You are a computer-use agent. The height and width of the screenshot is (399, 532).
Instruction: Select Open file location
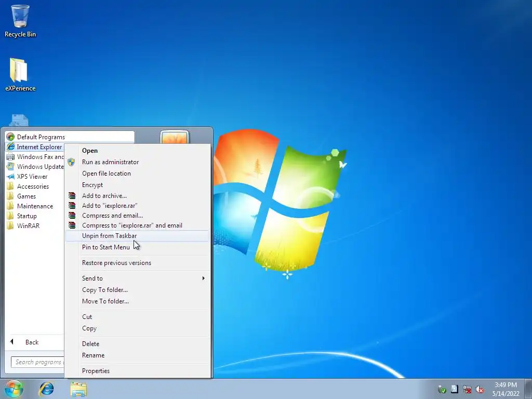click(137, 174)
